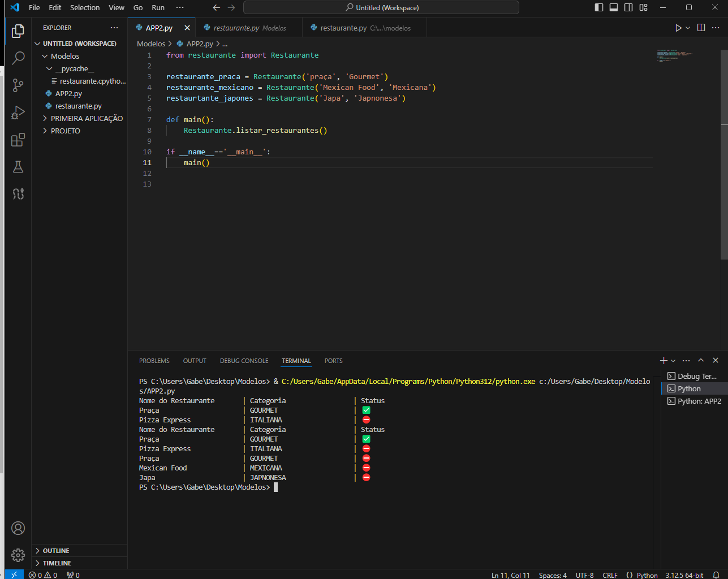This screenshot has height=579, width=728.
Task: Toggle the Secondary Side Bar layout button
Action: point(628,7)
